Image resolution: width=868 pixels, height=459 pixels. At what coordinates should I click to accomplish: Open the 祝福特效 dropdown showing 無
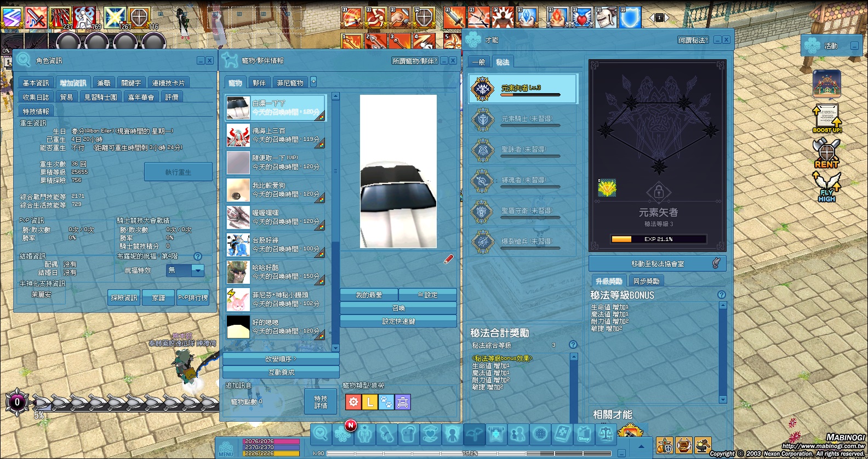tap(185, 270)
